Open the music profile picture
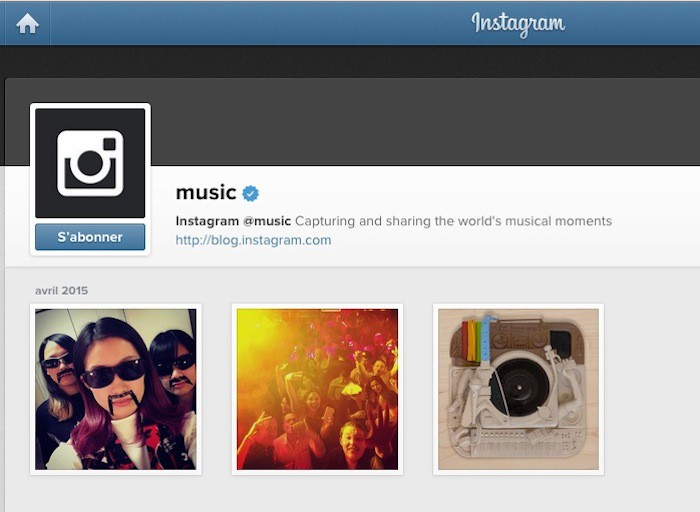This screenshot has height=512, width=700. point(90,163)
